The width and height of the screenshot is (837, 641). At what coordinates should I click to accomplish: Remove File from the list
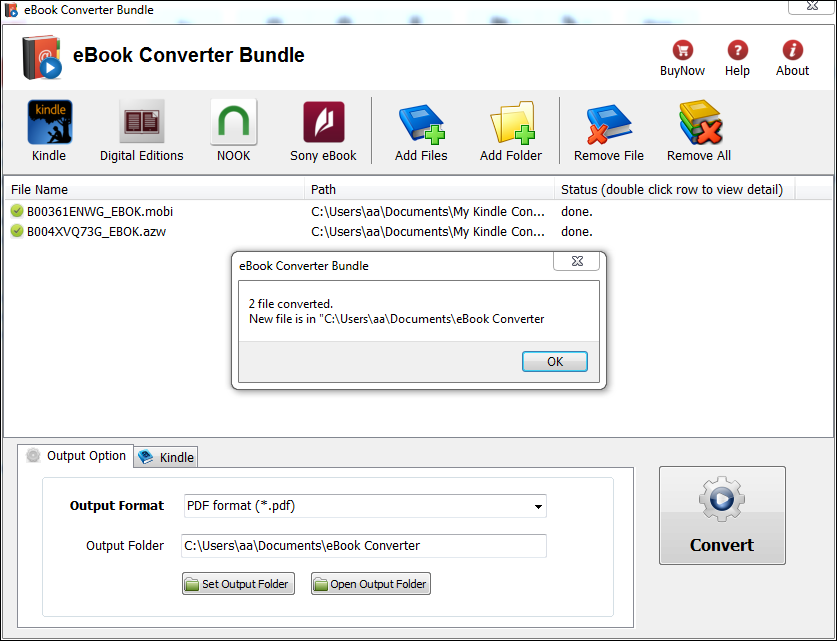pyautogui.click(x=609, y=131)
